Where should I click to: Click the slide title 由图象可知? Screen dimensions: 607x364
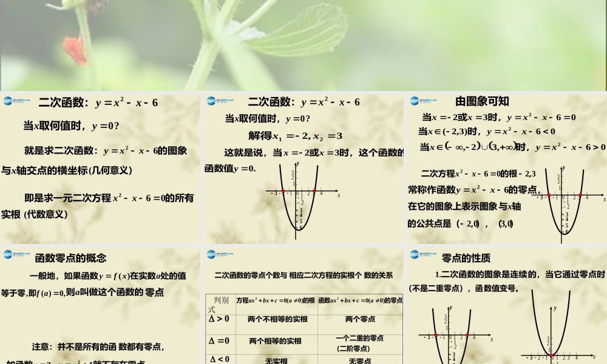pos(482,101)
